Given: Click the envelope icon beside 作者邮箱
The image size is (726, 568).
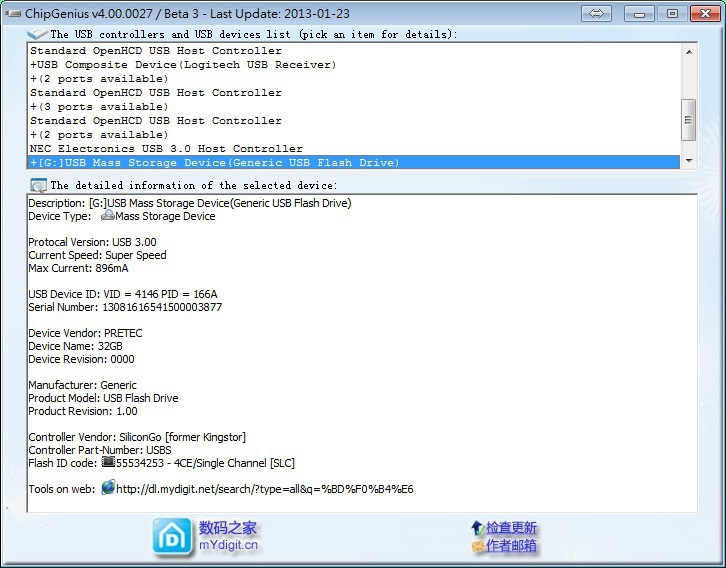Looking at the screenshot, I should click(x=477, y=546).
